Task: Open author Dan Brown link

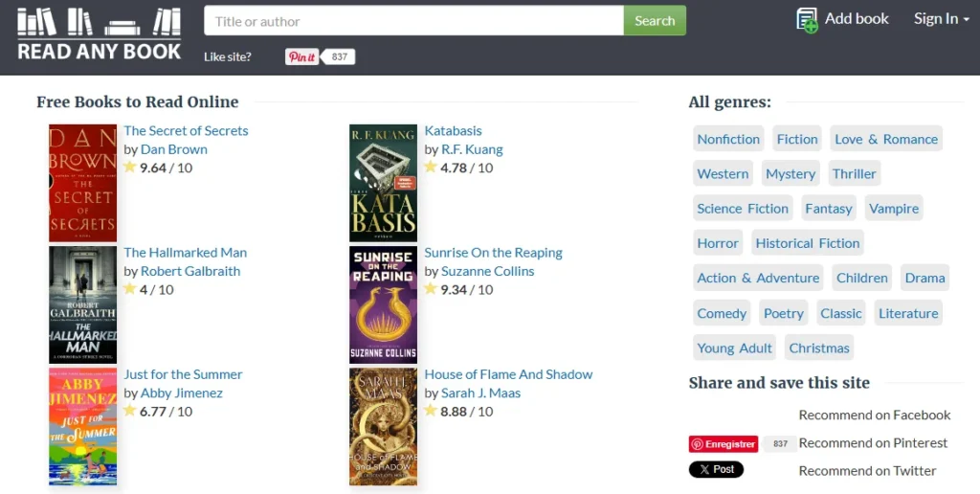Action: (174, 149)
